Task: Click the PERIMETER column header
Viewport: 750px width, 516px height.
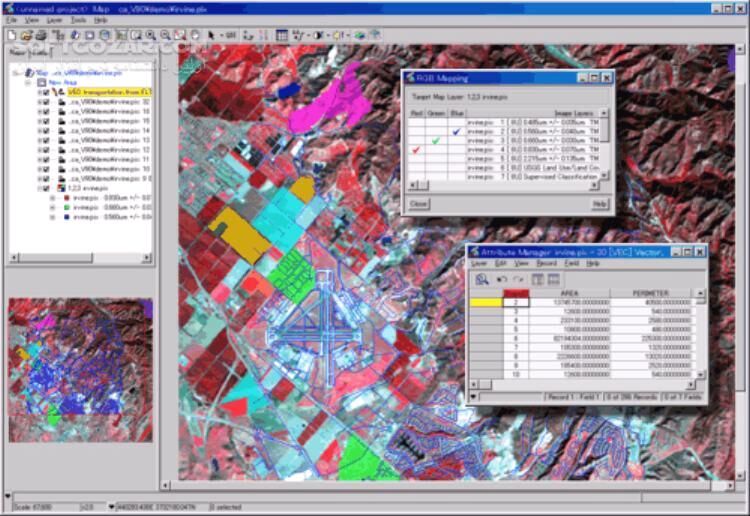Action: point(651,293)
